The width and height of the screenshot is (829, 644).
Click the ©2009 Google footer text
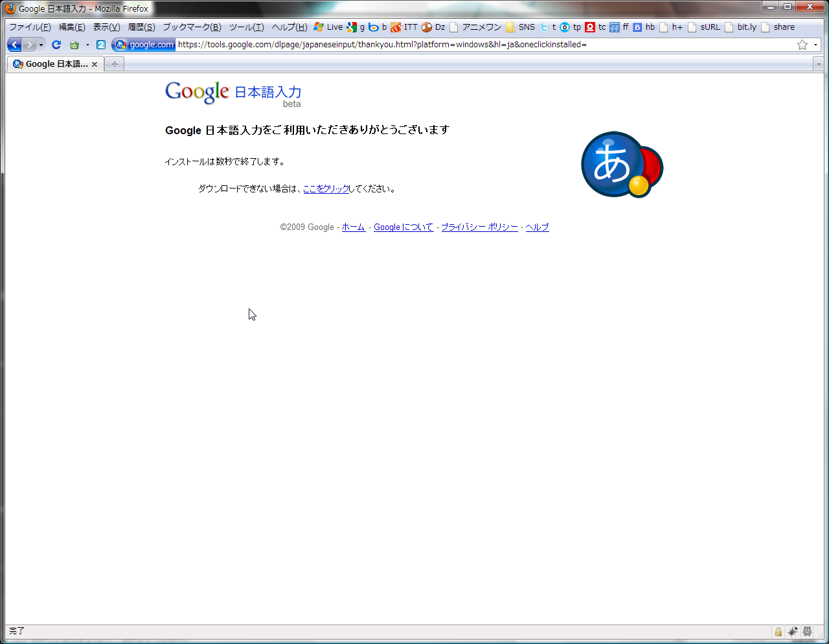[x=307, y=227]
